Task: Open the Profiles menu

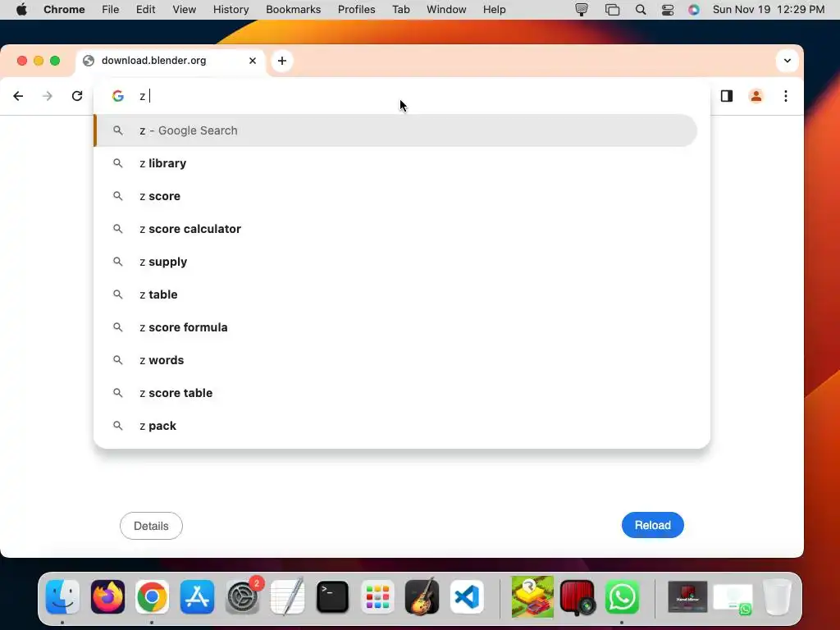Action: [356, 10]
